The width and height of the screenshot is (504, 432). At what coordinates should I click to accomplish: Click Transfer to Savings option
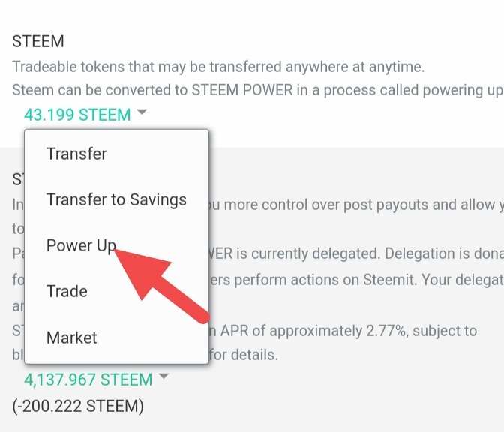coord(116,200)
